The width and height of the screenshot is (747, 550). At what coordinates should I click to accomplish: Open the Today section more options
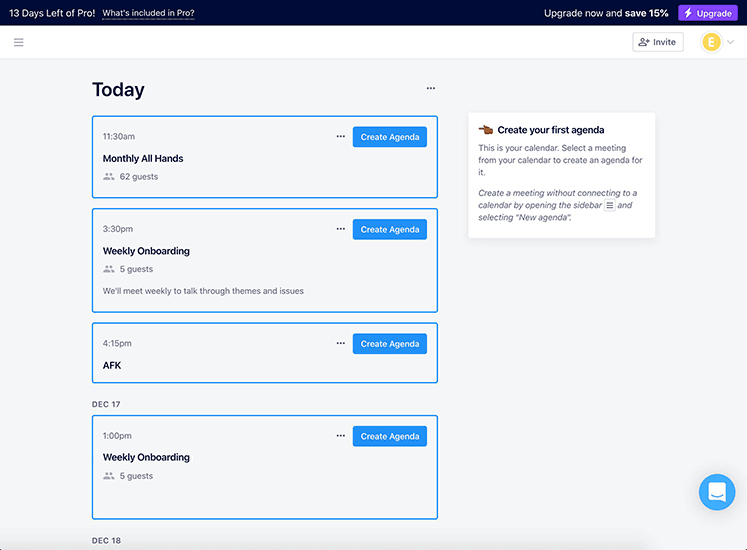tap(431, 88)
